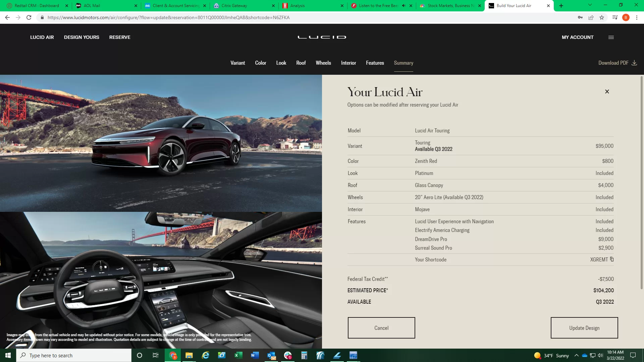
Task: Open the Chrome profile avatar B
Action: [x=626, y=17]
